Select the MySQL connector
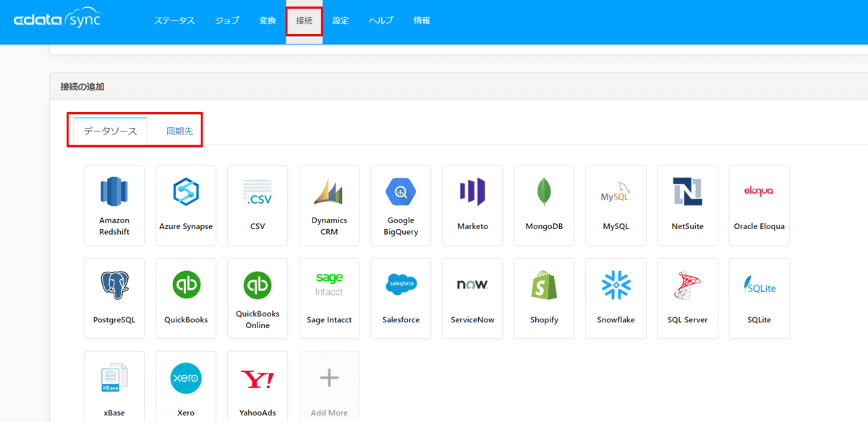Screen dimensions: 868x422 616,205
